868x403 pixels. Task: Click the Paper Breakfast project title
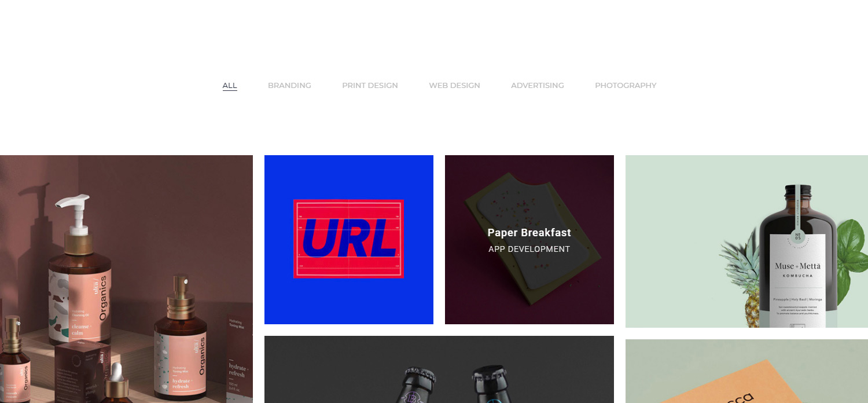tap(529, 233)
